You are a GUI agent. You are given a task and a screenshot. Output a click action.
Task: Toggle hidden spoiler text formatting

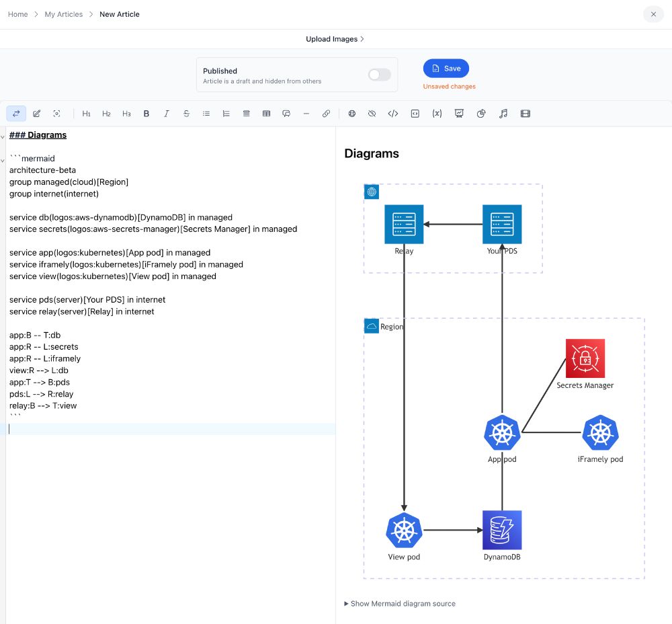(x=372, y=113)
